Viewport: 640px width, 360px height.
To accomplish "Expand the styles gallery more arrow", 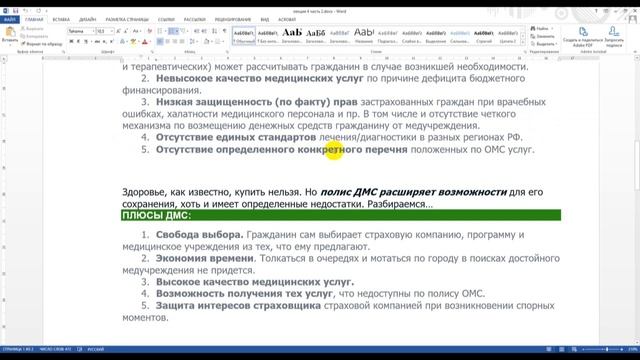I will point(523,42).
